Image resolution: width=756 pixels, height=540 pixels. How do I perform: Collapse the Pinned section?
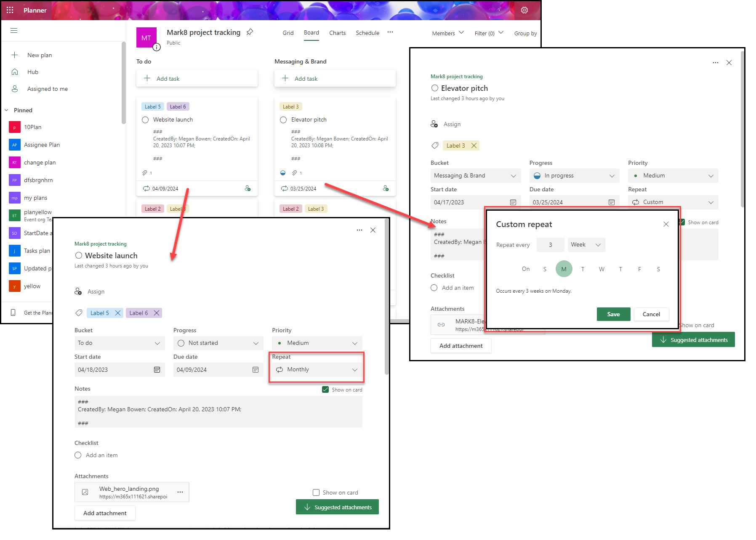click(x=6, y=110)
